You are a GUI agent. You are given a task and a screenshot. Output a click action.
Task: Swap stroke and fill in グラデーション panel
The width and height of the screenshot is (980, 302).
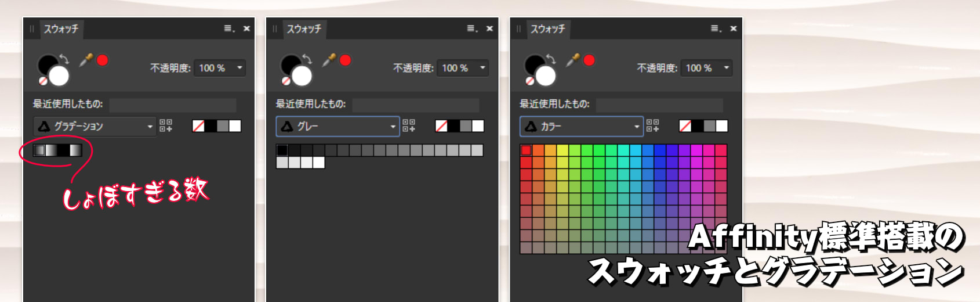(64, 59)
